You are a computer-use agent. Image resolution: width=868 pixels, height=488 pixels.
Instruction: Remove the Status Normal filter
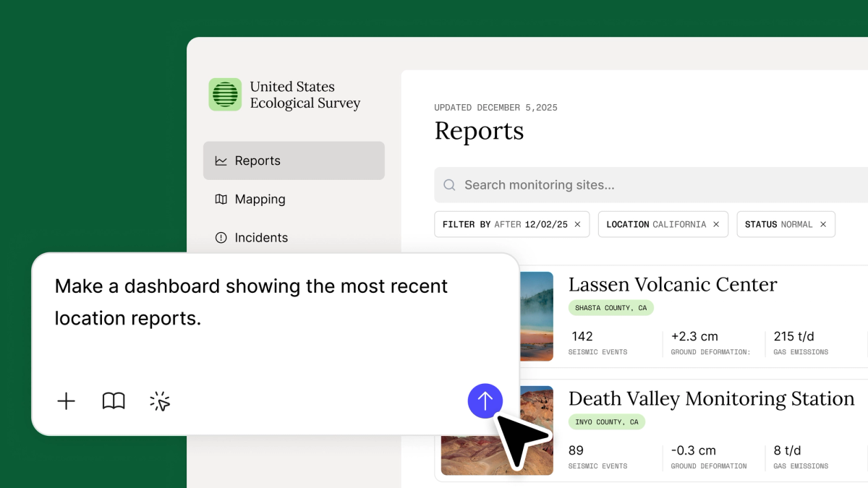click(x=823, y=224)
